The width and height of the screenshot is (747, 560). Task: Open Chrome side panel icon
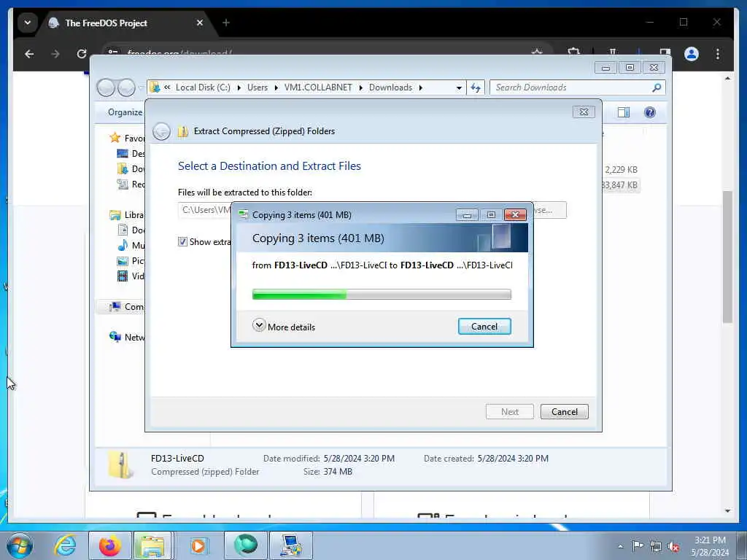(x=665, y=52)
